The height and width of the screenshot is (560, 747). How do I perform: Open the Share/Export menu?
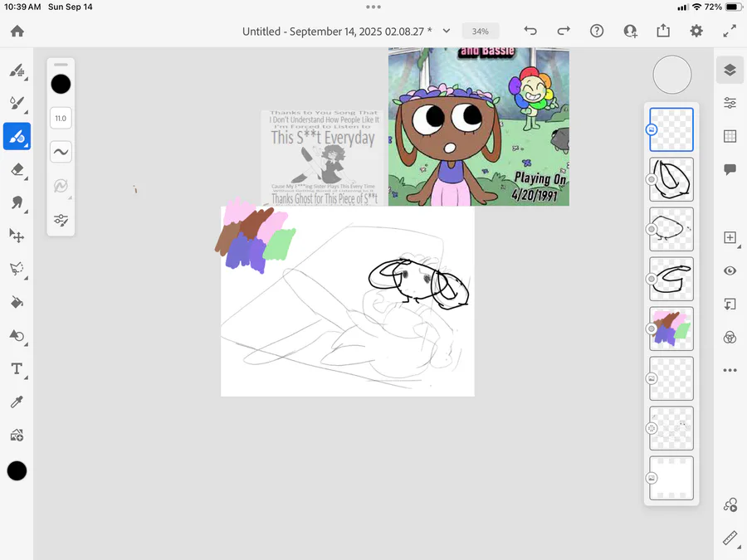(x=663, y=32)
